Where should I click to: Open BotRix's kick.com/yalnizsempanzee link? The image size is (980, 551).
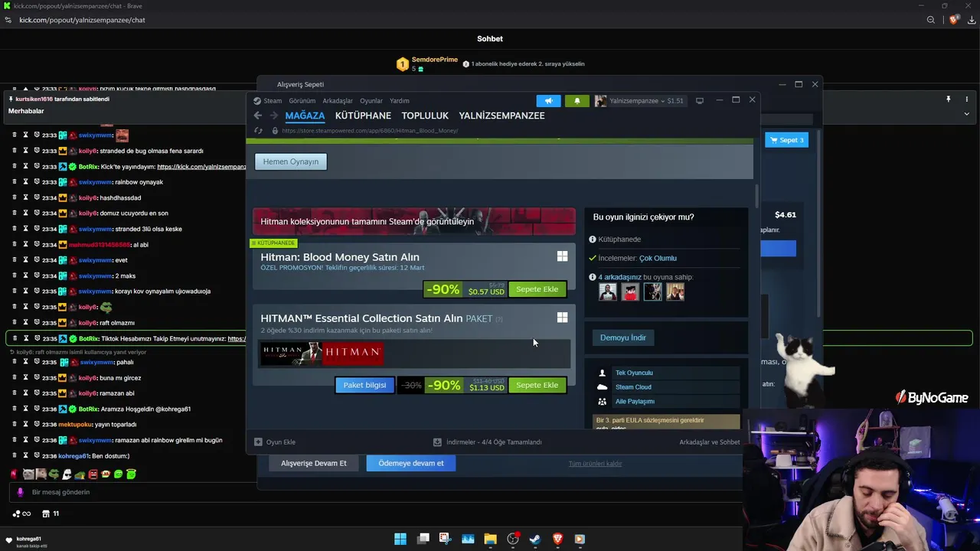tap(201, 167)
